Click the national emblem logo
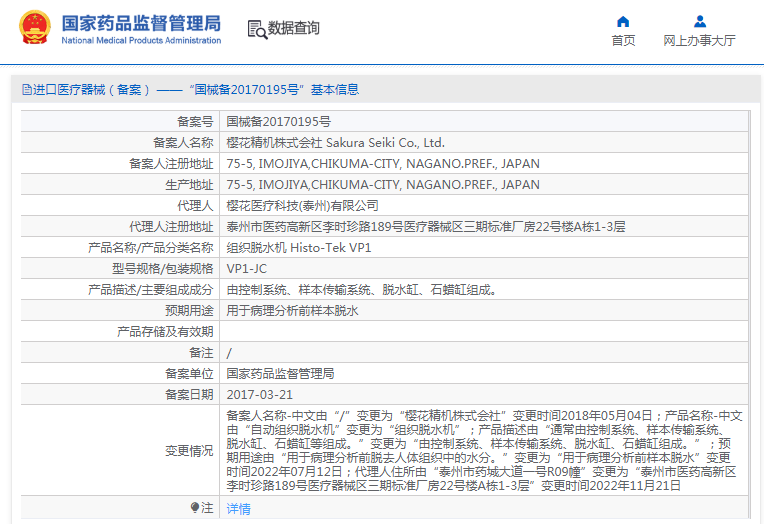 tap(32, 28)
